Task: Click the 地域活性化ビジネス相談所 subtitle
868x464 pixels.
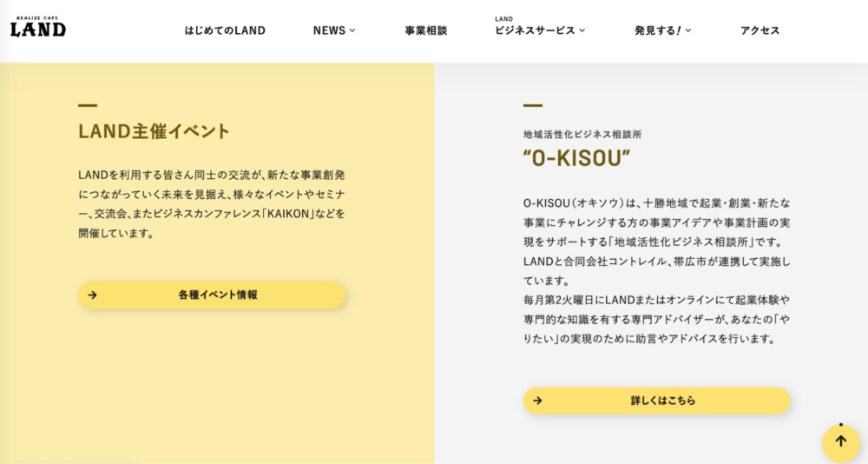Action: 583,134
